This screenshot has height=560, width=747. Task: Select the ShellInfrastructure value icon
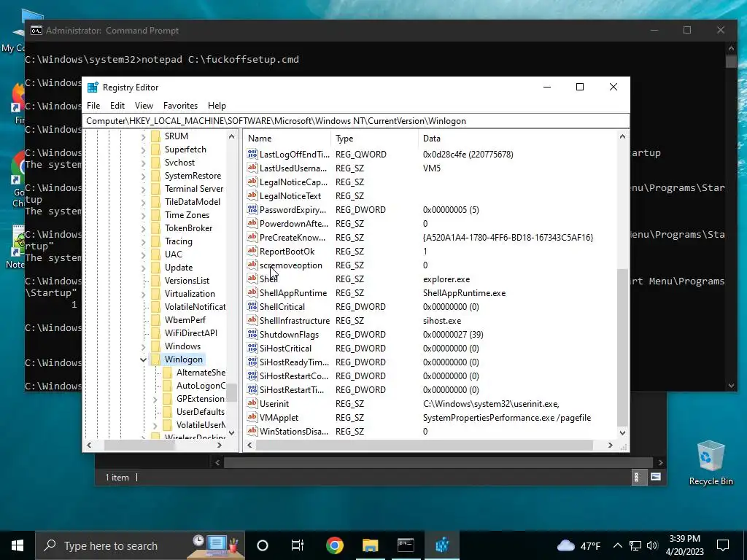pyautogui.click(x=252, y=320)
